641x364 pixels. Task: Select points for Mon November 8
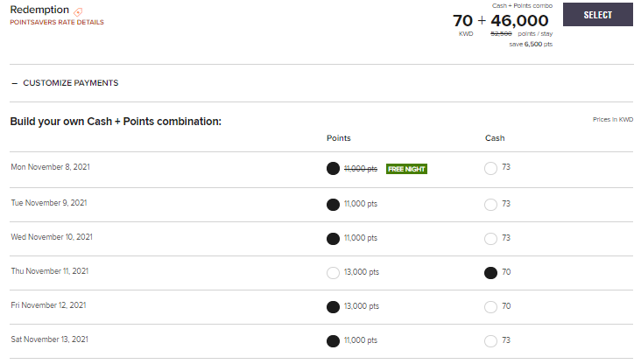coord(333,169)
